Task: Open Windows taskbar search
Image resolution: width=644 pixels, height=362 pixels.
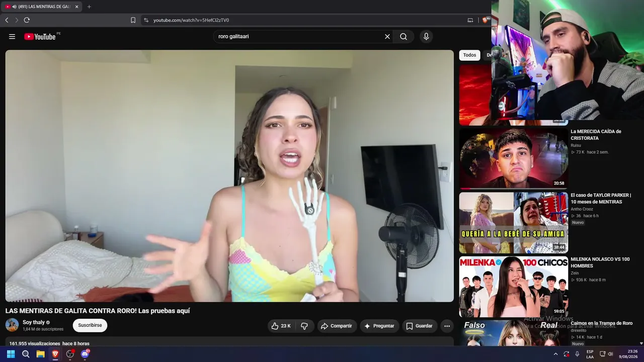Action: coord(26,354)
